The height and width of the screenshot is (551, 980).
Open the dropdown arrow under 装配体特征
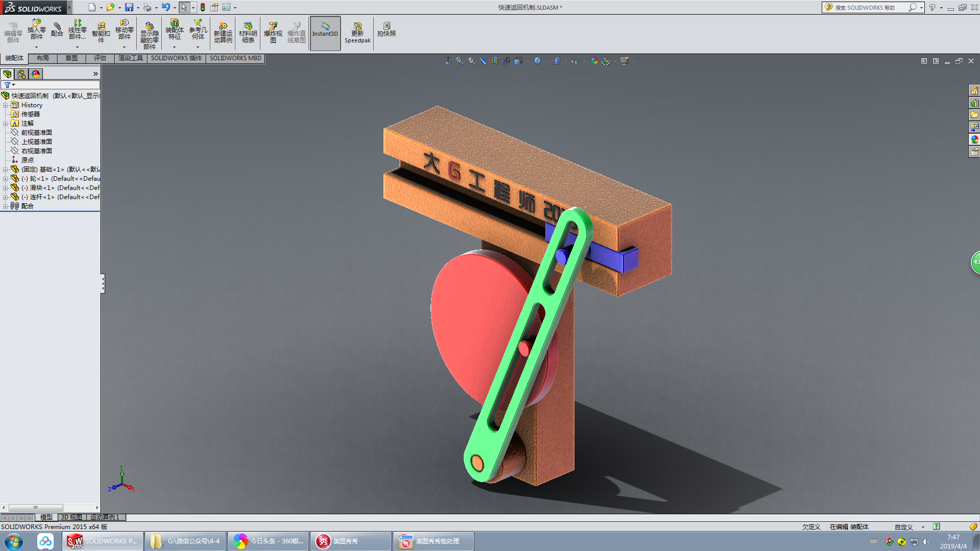174,47
